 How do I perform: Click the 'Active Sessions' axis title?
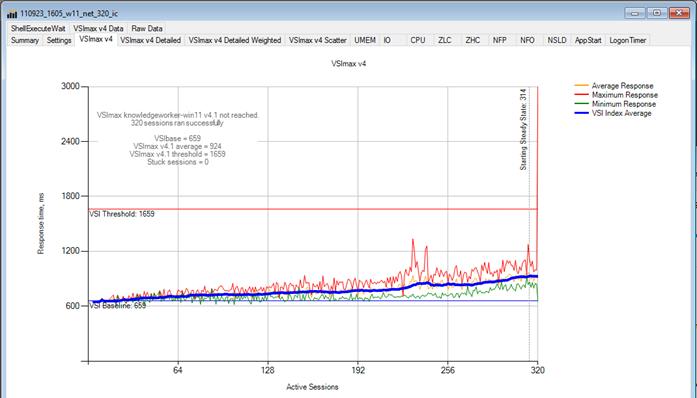[x=312, y=387]
